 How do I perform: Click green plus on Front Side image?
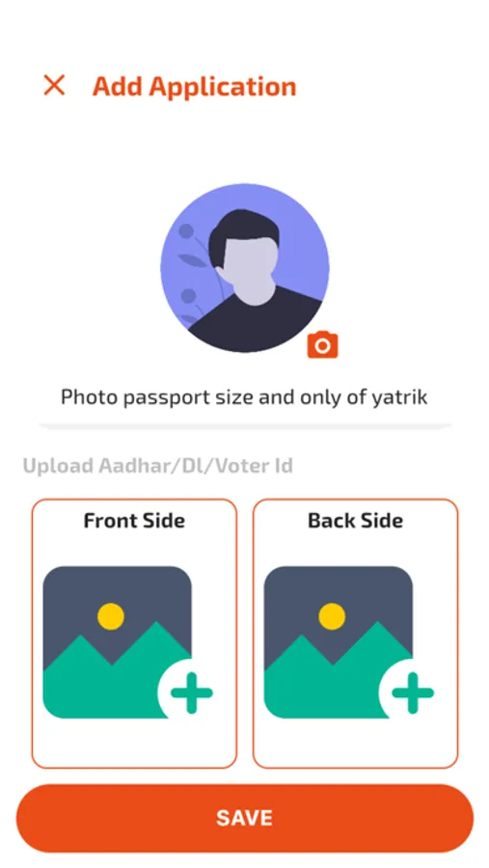191,692
